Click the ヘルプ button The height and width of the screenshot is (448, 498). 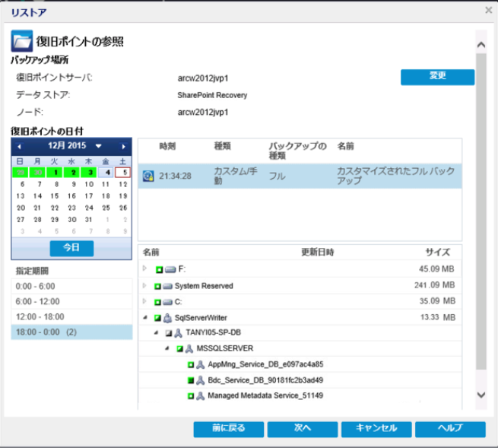pos(450,429)
